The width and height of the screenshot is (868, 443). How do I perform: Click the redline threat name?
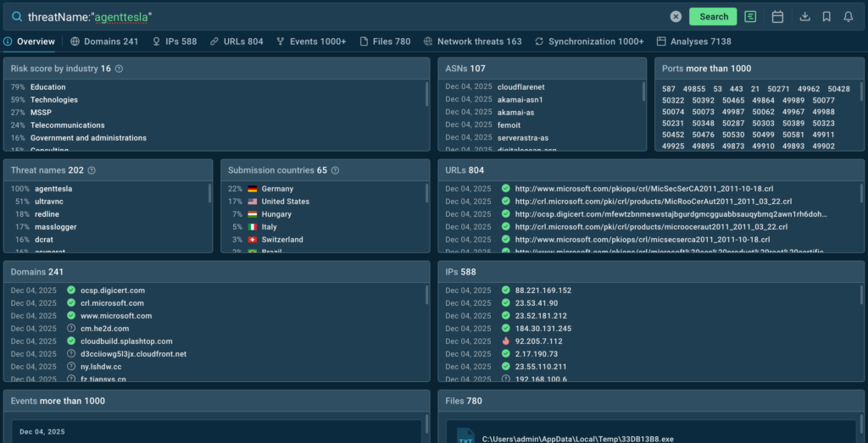(47, 214)
